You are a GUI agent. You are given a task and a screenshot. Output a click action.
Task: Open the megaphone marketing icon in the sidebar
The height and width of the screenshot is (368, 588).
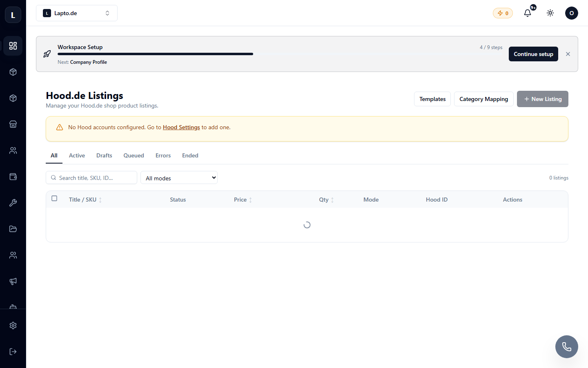pyautogui.click(x=13, y=281)
